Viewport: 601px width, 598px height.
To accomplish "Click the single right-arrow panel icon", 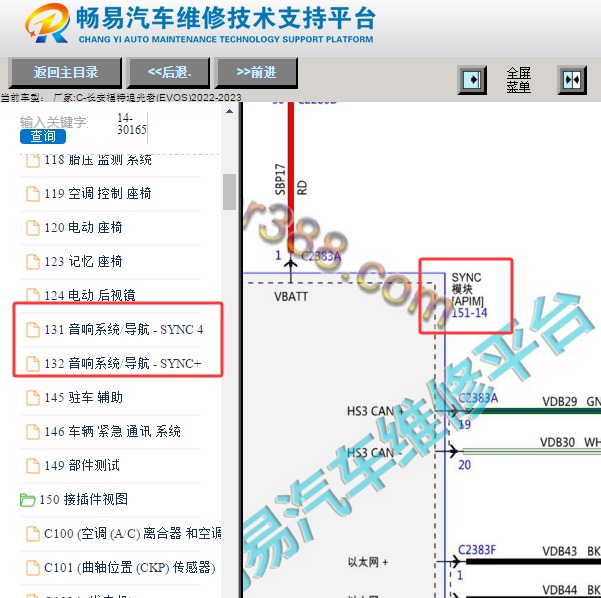I will click(472, 80).
